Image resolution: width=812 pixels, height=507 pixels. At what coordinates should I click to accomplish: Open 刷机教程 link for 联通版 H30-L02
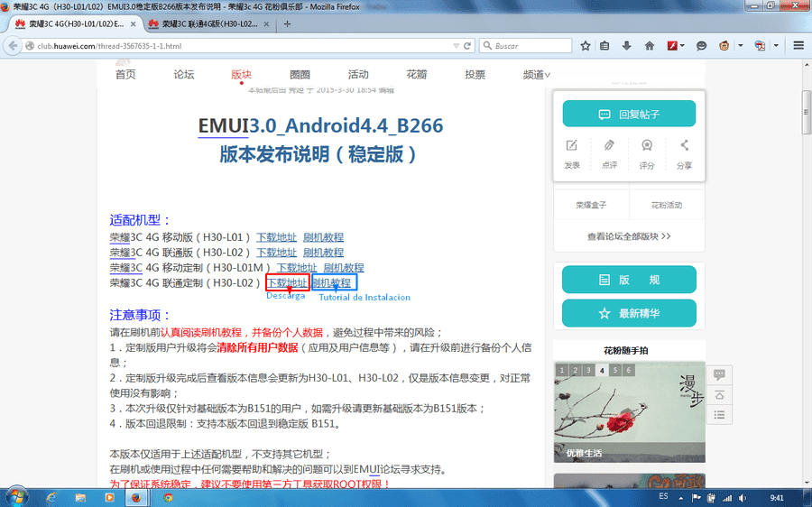pyautogui.click(x=324, y=253)
